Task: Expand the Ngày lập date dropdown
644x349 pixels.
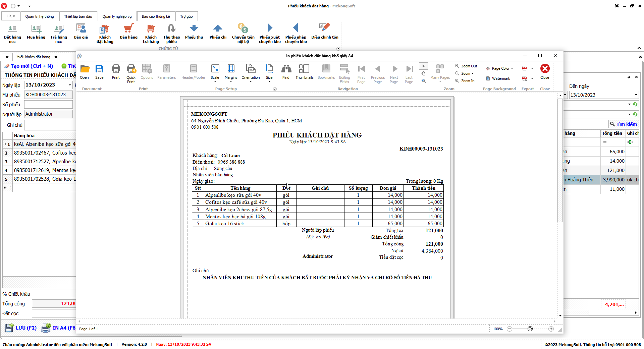Action: click(x=70, y=85)
